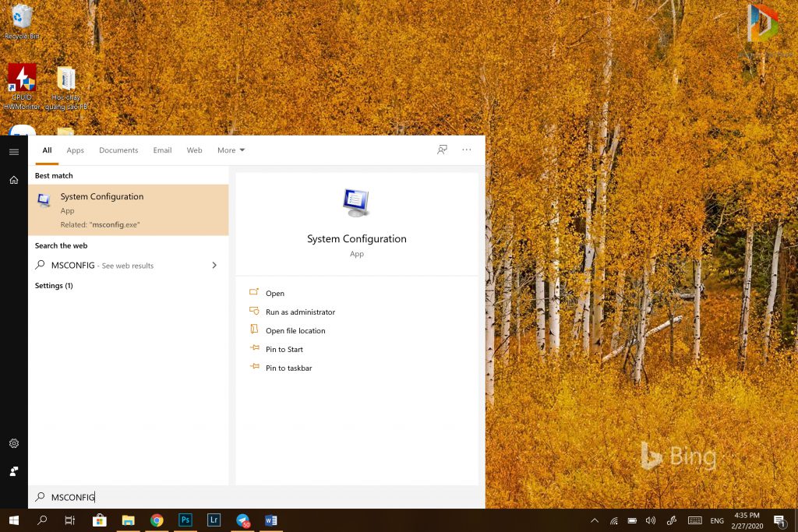Open the hamburger menu in search sidebar
The width and height of the screenshot is (798, 532).
click(13, 152)
